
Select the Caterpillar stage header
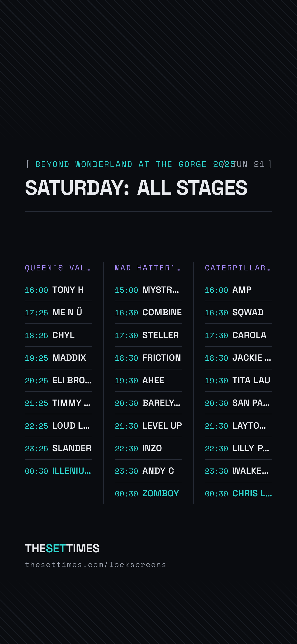(238, 268)
